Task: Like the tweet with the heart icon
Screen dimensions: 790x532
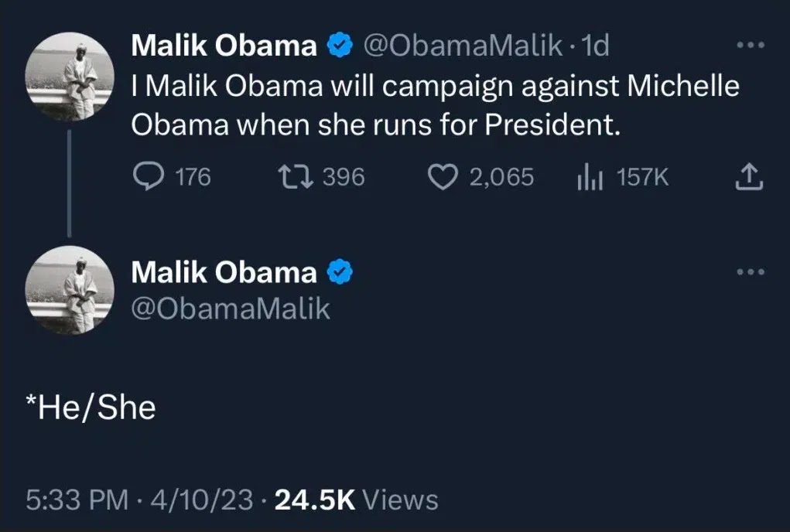Action: click(443, 178)
